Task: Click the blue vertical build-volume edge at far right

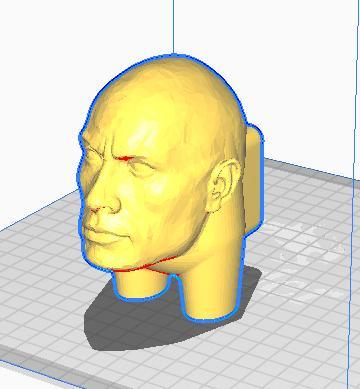Action: [352, 200]
